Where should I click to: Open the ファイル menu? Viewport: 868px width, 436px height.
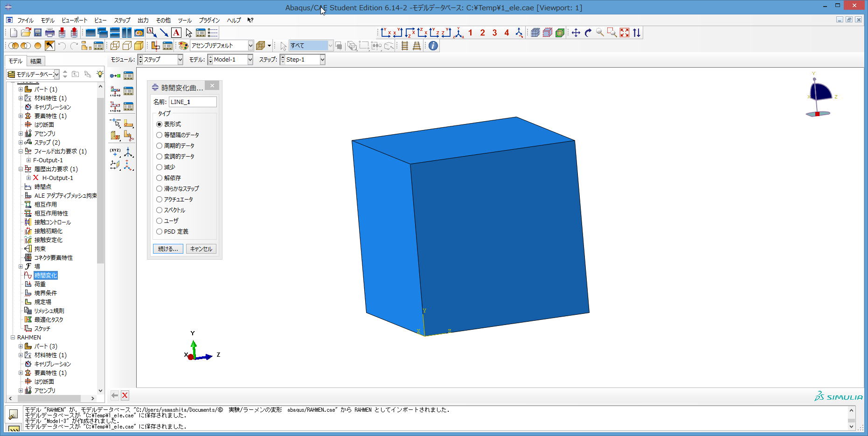tap(25, 20)
